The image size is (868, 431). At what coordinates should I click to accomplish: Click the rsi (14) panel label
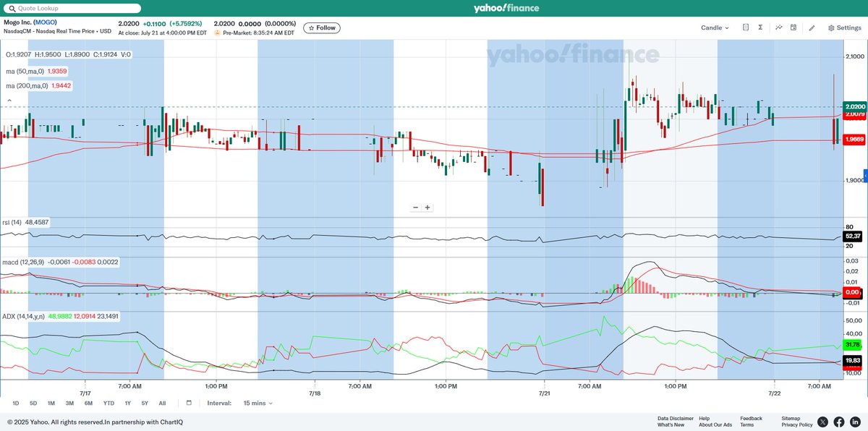tap(13, 222)
